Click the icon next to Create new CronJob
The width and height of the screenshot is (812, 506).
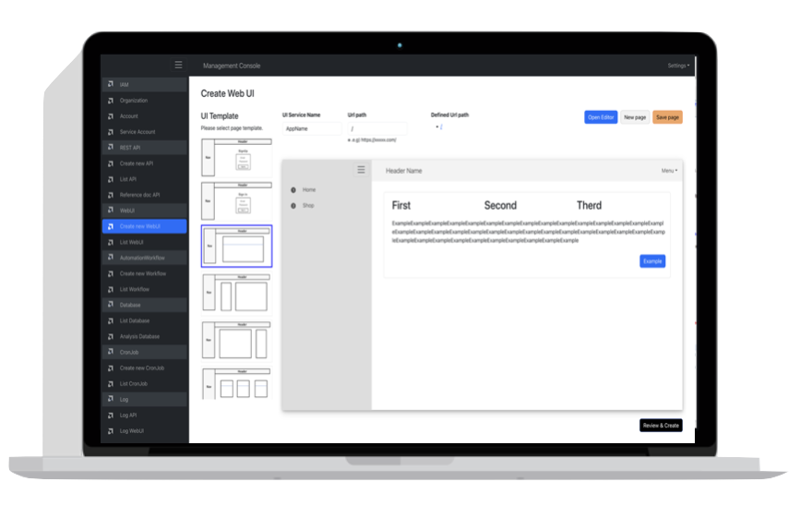pyautogui.click(x=111, y=367)
